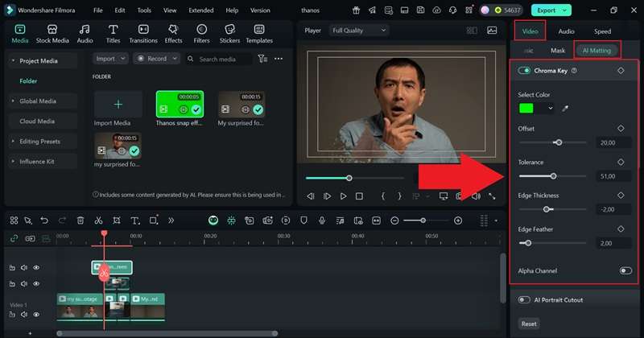Click the delete trash icon in timeline toolbar
The height and width of the screenshot is (338, 644).
click(x=80, y=221)
